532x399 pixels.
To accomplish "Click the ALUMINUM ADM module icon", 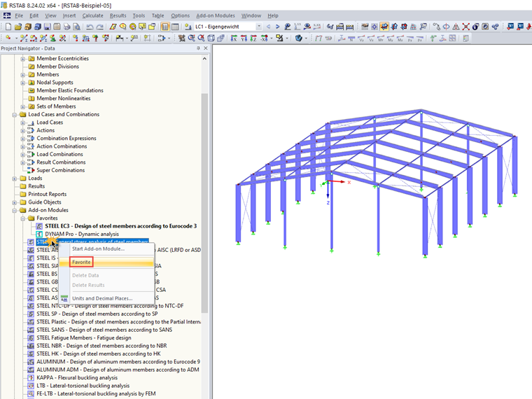I will pos(31,370).
